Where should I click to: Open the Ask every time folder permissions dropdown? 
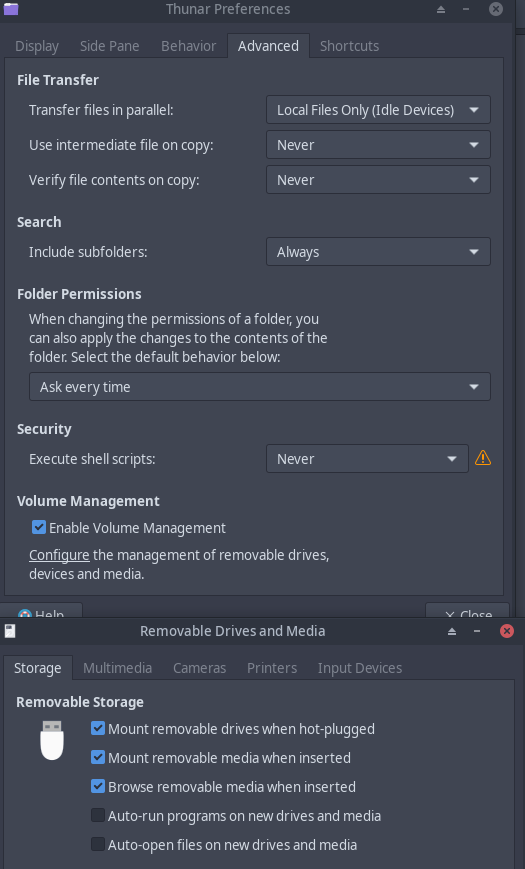(x=259, y=386)
